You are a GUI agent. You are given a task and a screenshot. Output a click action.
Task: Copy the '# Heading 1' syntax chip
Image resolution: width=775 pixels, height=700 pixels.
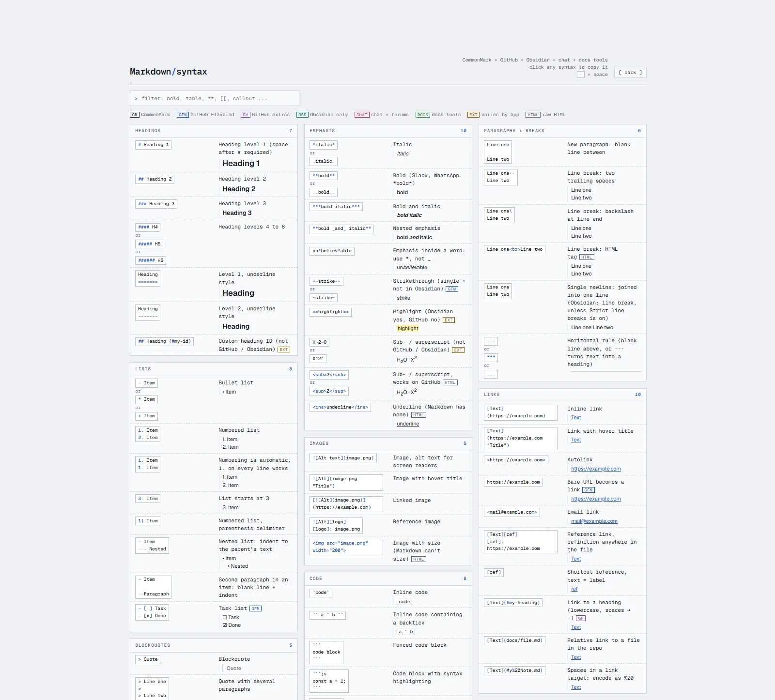154,145
